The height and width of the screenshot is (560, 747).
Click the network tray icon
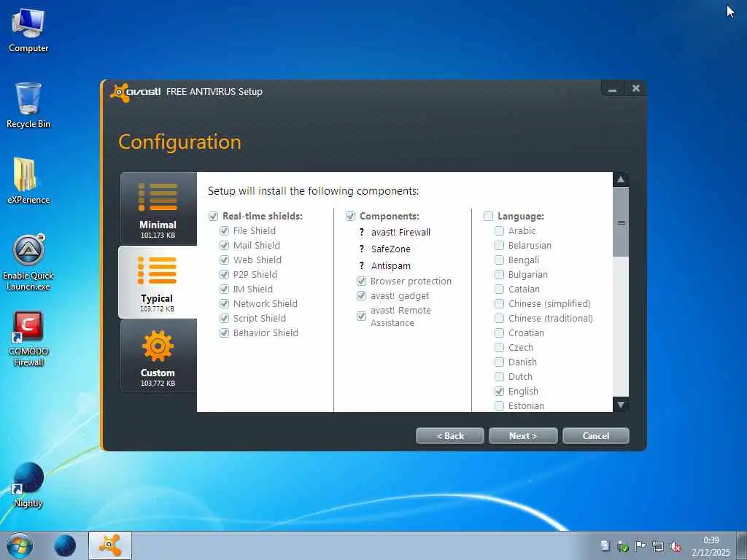[658, 546]
